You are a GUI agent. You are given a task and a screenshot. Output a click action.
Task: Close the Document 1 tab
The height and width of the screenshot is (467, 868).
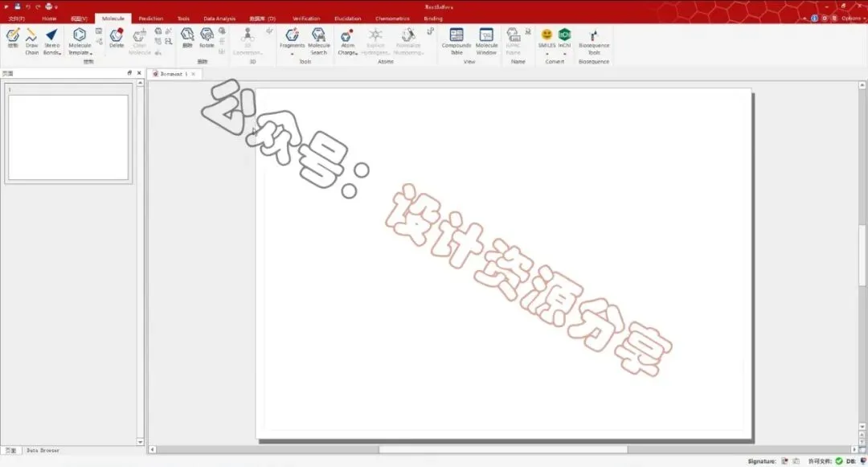193,74
